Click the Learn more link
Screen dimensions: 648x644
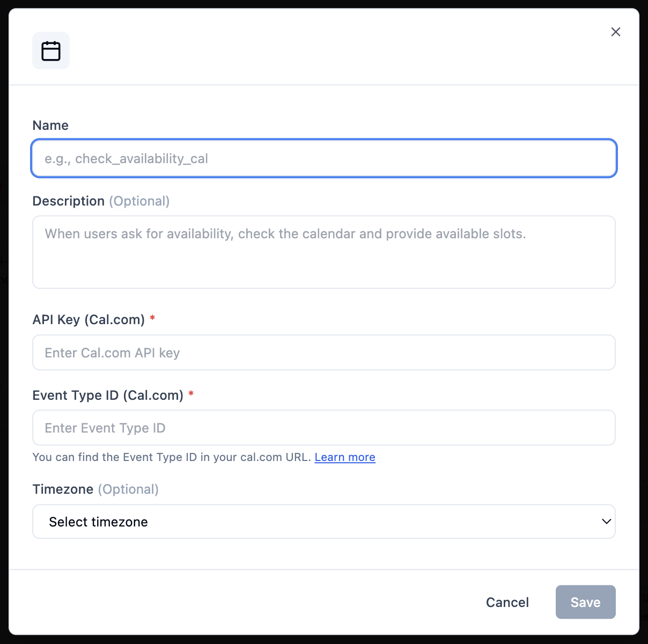pos(345,457)
